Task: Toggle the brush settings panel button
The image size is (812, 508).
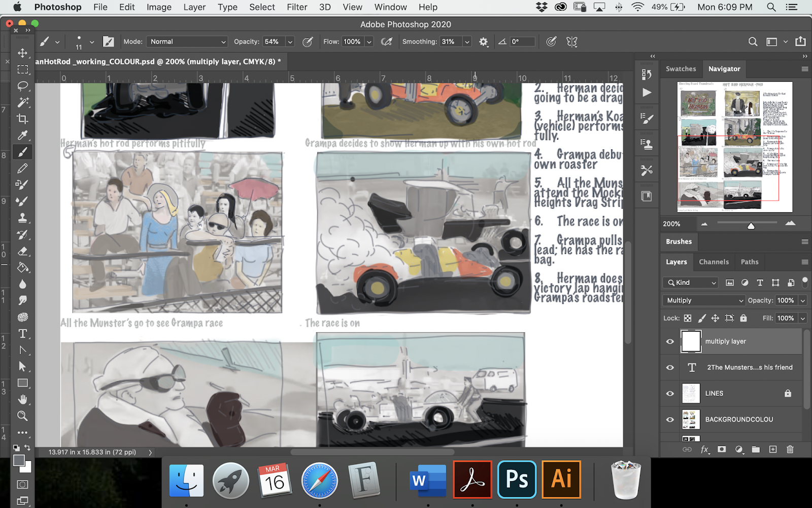Action: coord(109,42)
